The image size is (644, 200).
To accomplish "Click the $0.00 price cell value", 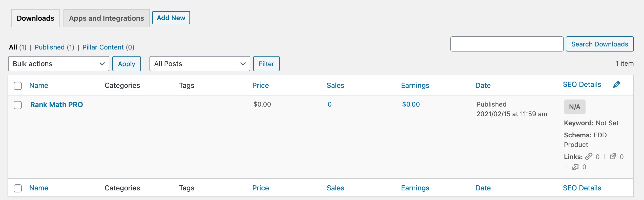I will (x=262, y=104).
